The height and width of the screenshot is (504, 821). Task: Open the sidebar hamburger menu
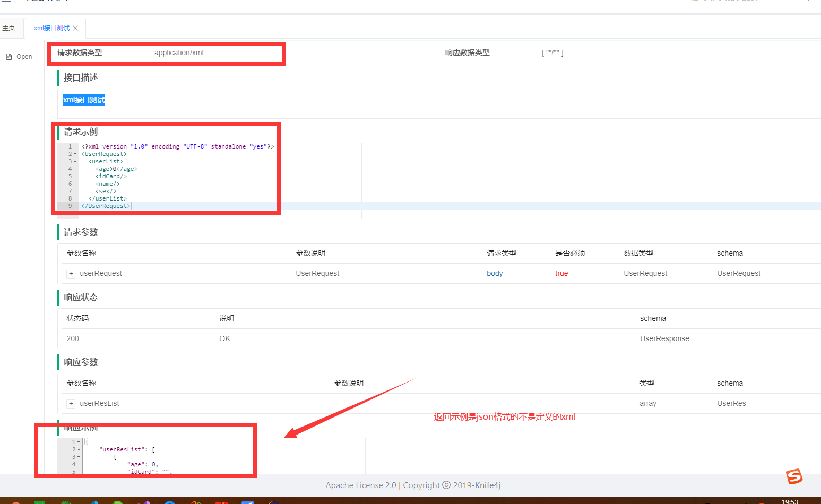pyautogui.click(x=7, y=3)
